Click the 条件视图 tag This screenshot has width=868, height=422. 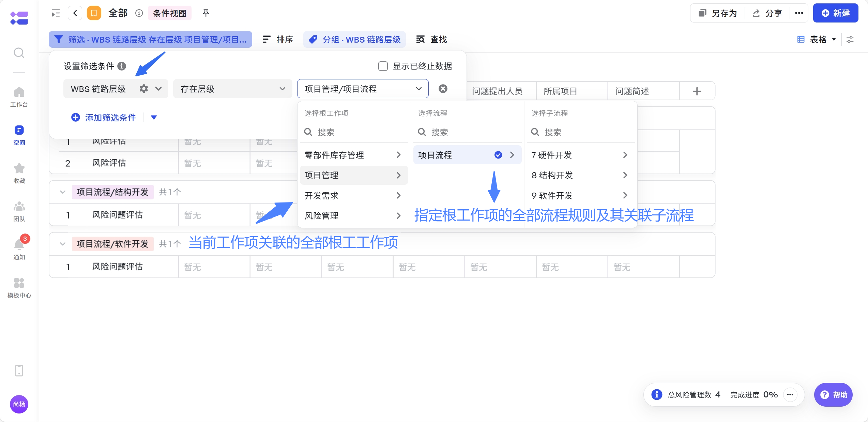(170, 13)
